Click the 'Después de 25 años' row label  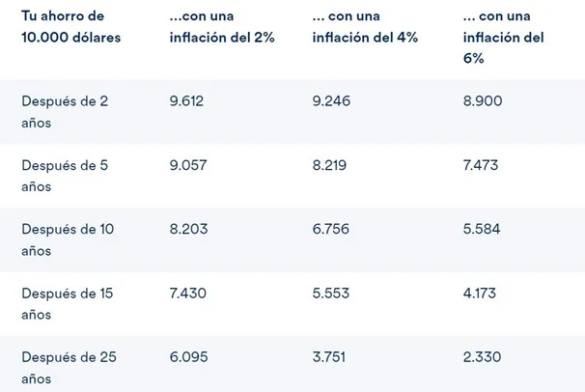pyautogui.click(x=68, y=368)
